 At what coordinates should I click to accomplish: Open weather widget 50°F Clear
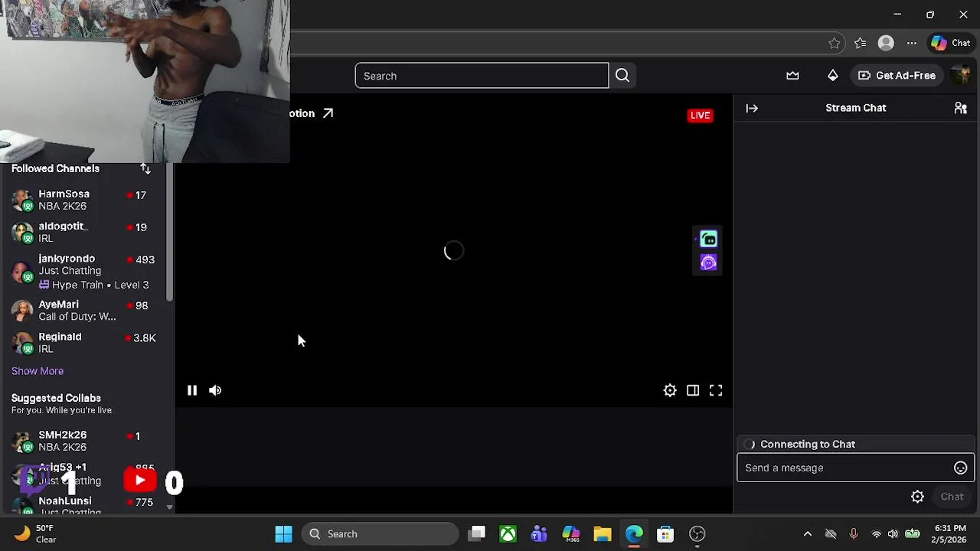click(35, 534)
